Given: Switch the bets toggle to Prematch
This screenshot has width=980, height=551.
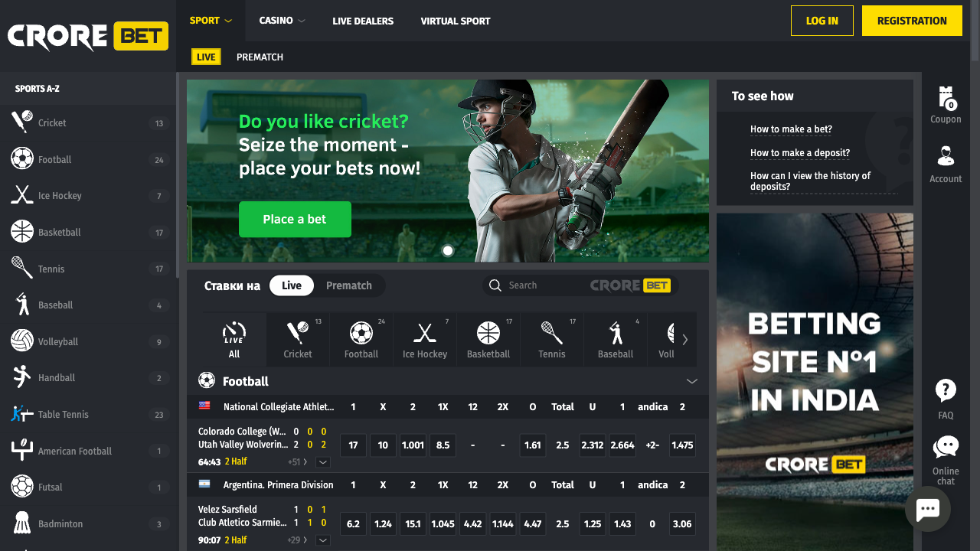Looking at the screenshot, I should [x=349, y=285].
